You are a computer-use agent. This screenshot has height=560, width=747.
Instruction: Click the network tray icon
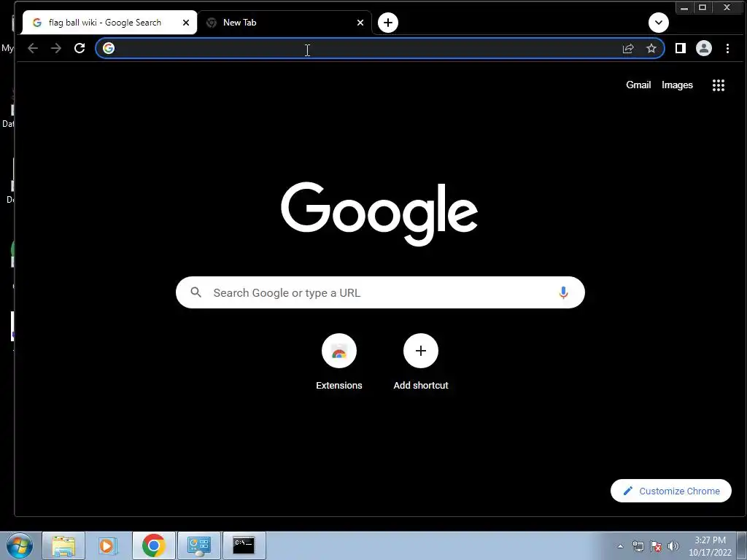pos(638,546)
